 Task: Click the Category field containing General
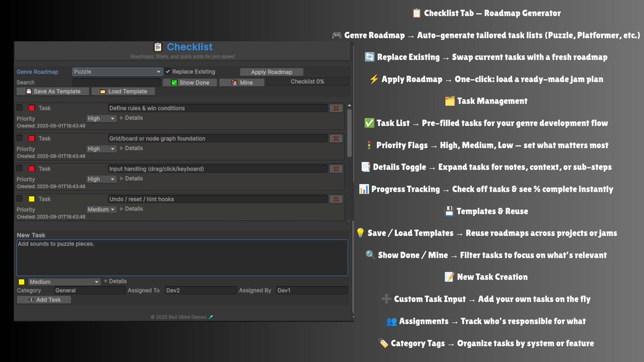point(89,291)
